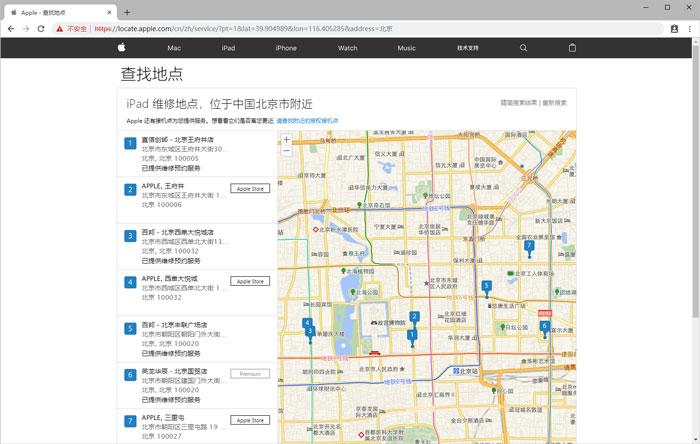
Task: Select map pin number 2
Action: pos(414,319)
